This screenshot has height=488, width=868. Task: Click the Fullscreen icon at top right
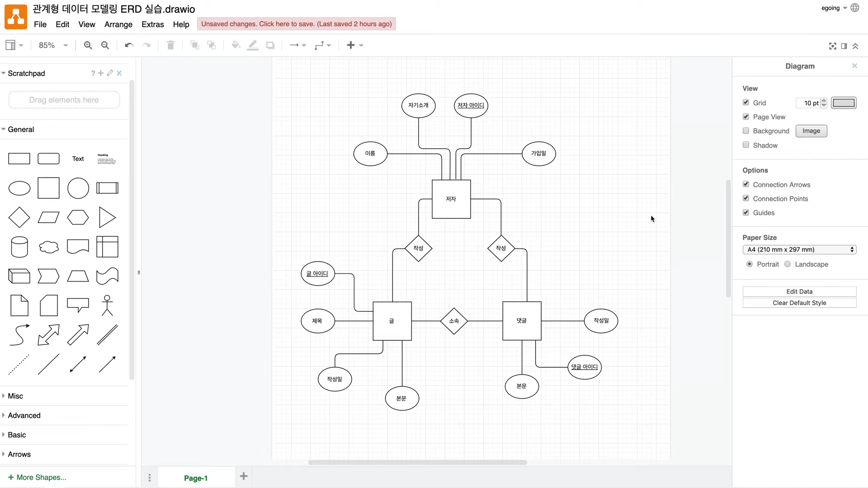pos(832,46)
